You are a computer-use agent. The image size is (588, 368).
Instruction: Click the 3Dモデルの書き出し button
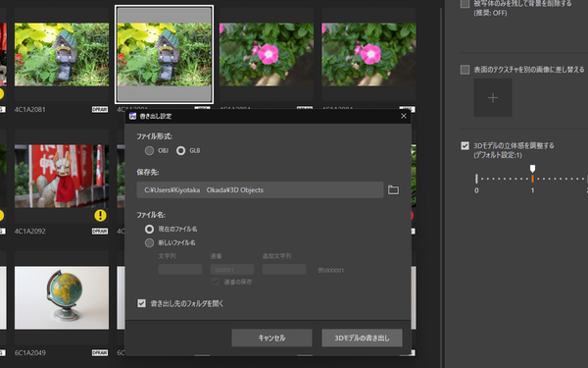click(362, 338)
